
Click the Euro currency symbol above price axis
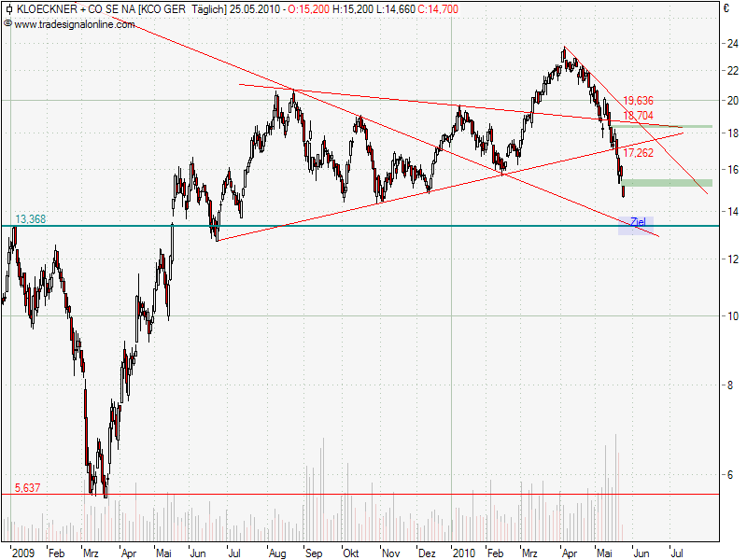[726, 8]
